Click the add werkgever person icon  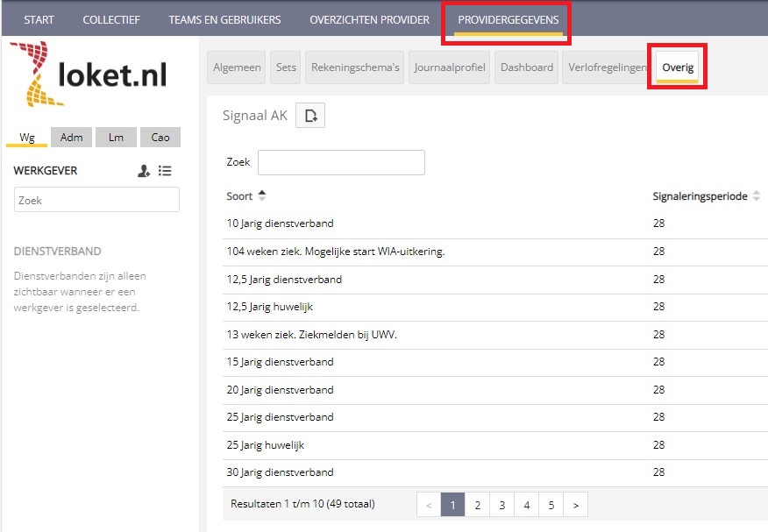tap(144, 171)
